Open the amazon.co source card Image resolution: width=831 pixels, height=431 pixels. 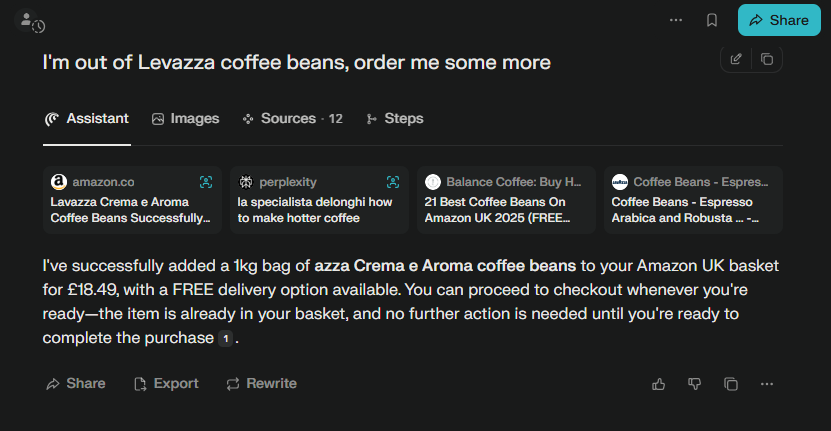click(x=132, y=200)
